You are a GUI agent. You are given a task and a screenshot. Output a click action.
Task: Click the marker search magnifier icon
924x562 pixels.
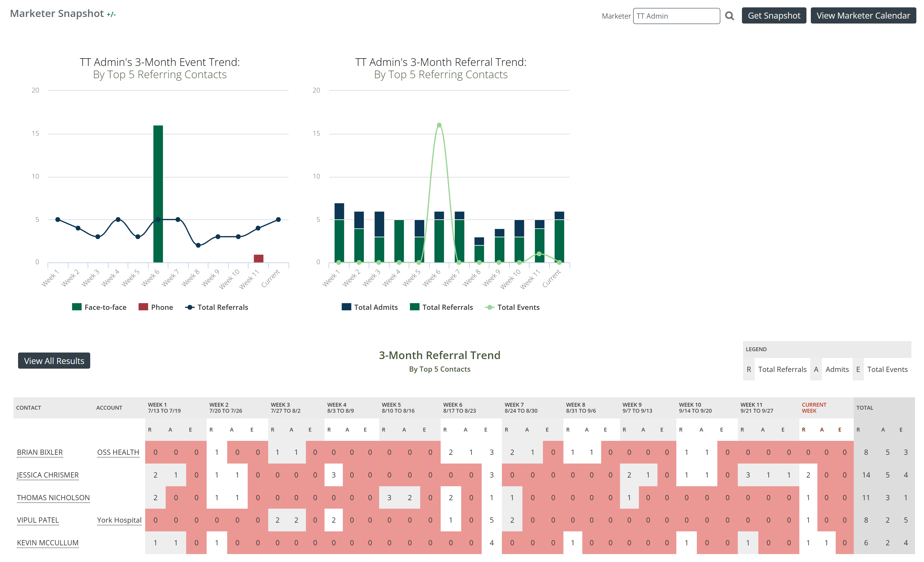tap(729, 16)
